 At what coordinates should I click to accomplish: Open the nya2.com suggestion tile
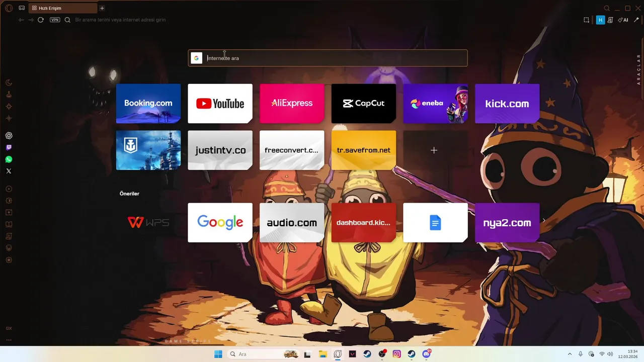pyautogui.click(x=507, y=223)
